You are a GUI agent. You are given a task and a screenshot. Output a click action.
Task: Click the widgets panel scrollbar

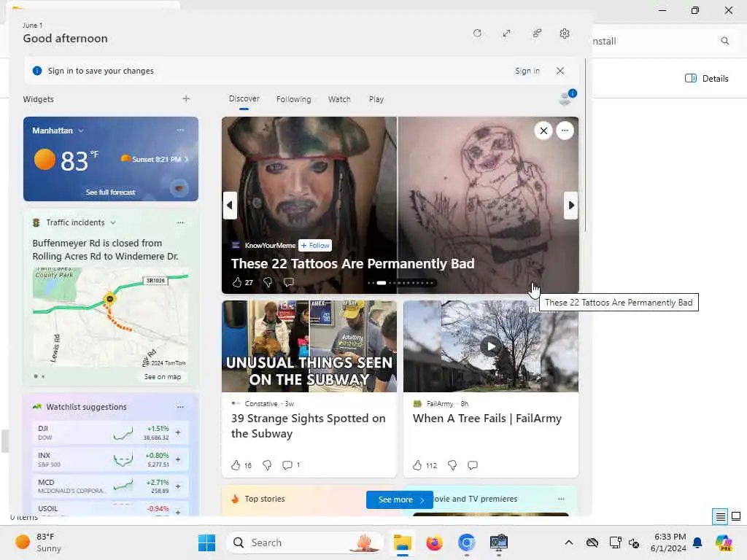click(585, 145)
